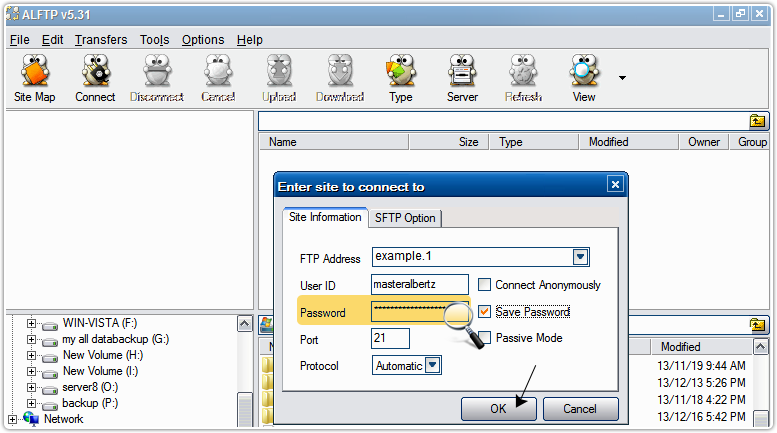Sort remote list by Modified column
This screenshot has height=433, width=777.
pos(629,142)
